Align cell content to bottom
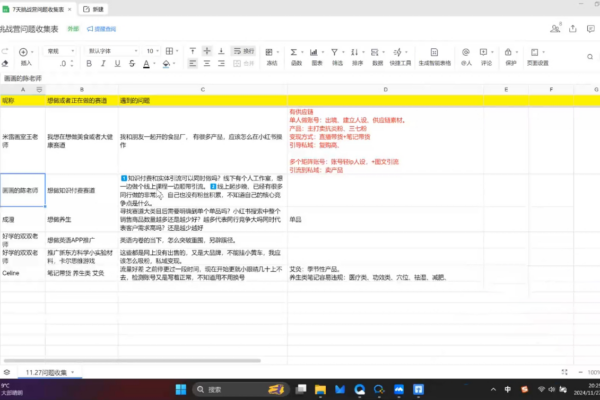Image resolution: width=600 pixels, height=400 pixels. (221, 51)
